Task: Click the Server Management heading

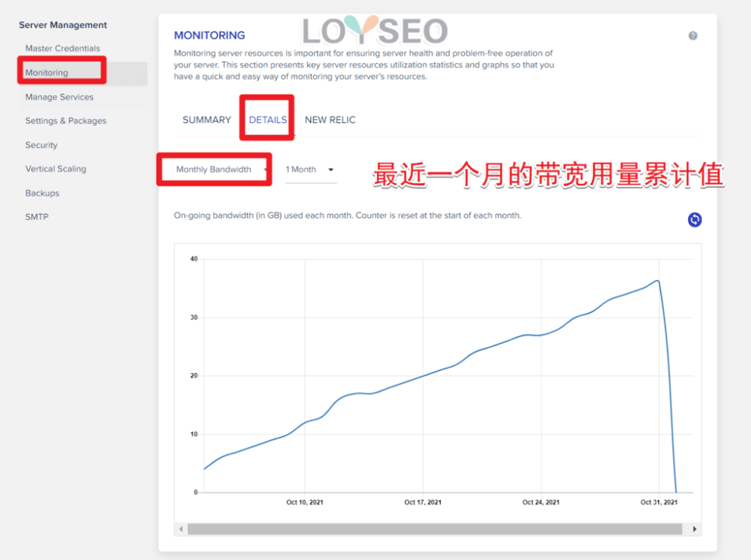Action: pyautogui.click(x=63, y=25)
